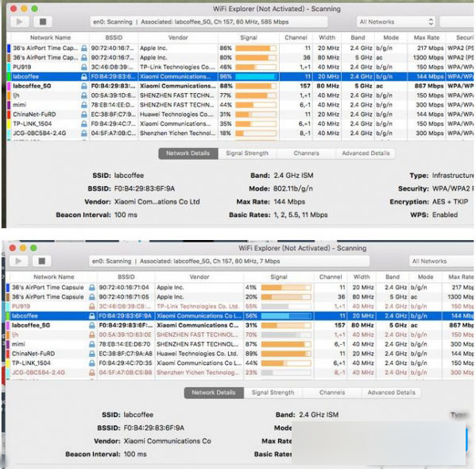Open All Networks filter in 585 Mbps window
476x469 pixels.
click(x=396, y=22)
